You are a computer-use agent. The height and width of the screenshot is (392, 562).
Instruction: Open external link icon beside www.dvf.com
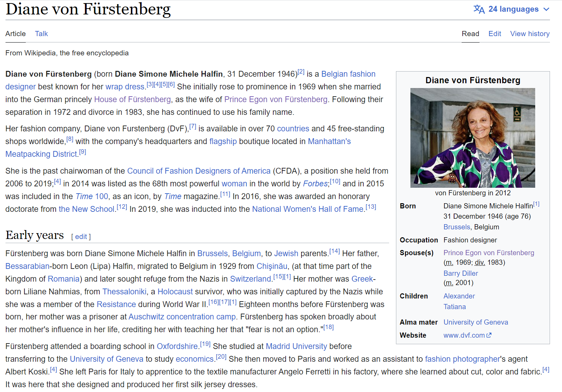pyautogui.click(x=489, y=335)
